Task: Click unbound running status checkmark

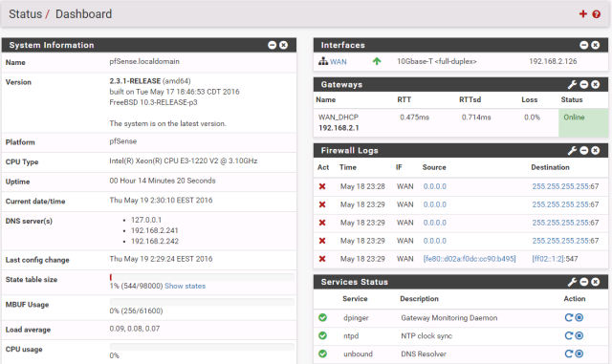Action: pyautogui.click(x=323, y=353)
